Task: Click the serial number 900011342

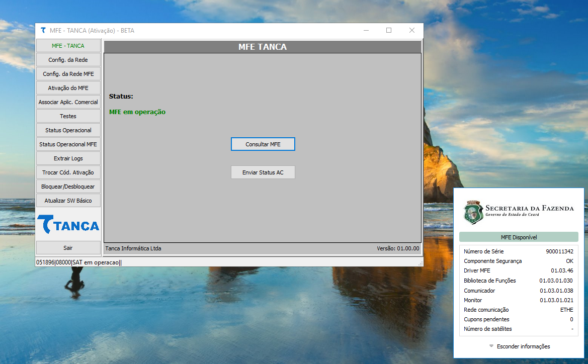Action: click(559, 251)
